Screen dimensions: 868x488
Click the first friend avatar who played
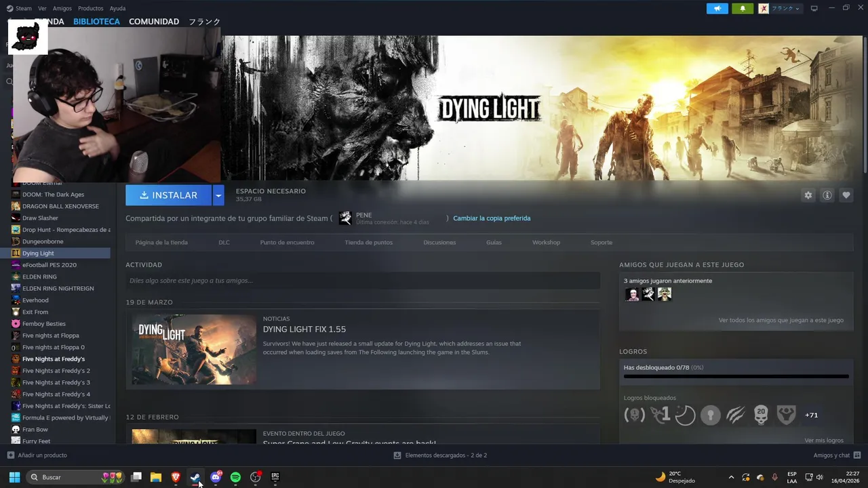point(632,294)
